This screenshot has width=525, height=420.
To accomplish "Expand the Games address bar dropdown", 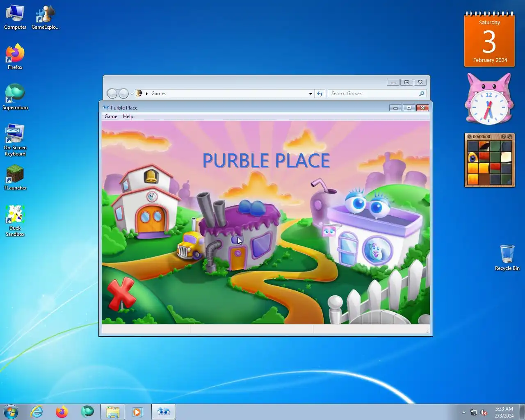I will pyautogui.click(x=310, y=94).
